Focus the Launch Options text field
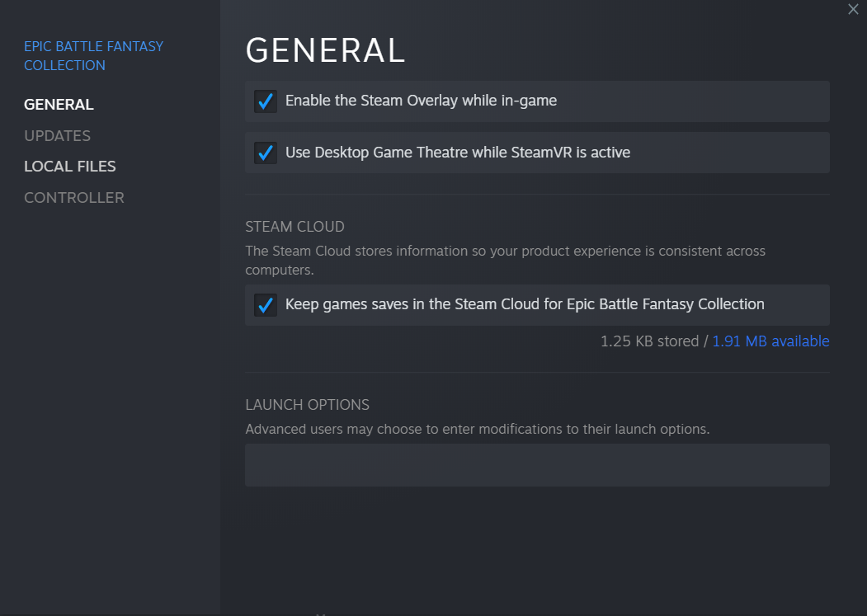Image resolution: width=867 pixels, height=616 pixels. point(537,465)
